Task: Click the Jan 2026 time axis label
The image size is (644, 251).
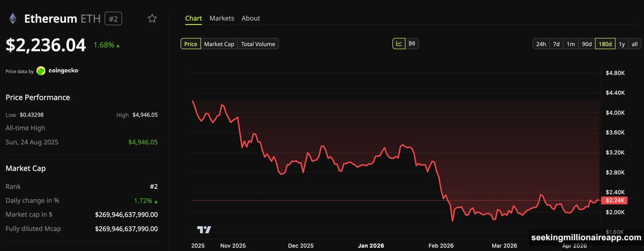Action: point(371,245)
